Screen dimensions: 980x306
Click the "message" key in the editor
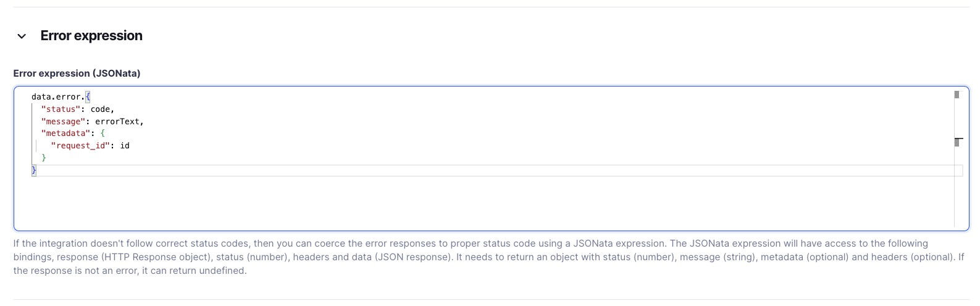click(62, 122)
